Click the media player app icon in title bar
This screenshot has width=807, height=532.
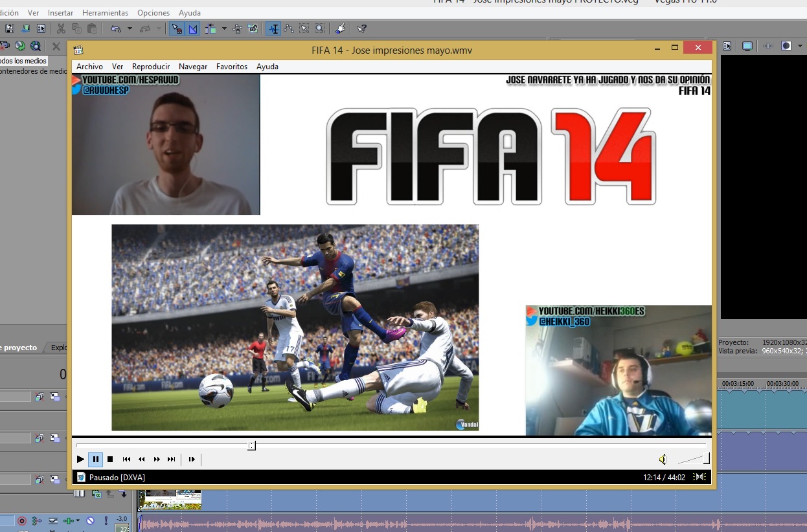pyautogui.click(x=79, y=50)
